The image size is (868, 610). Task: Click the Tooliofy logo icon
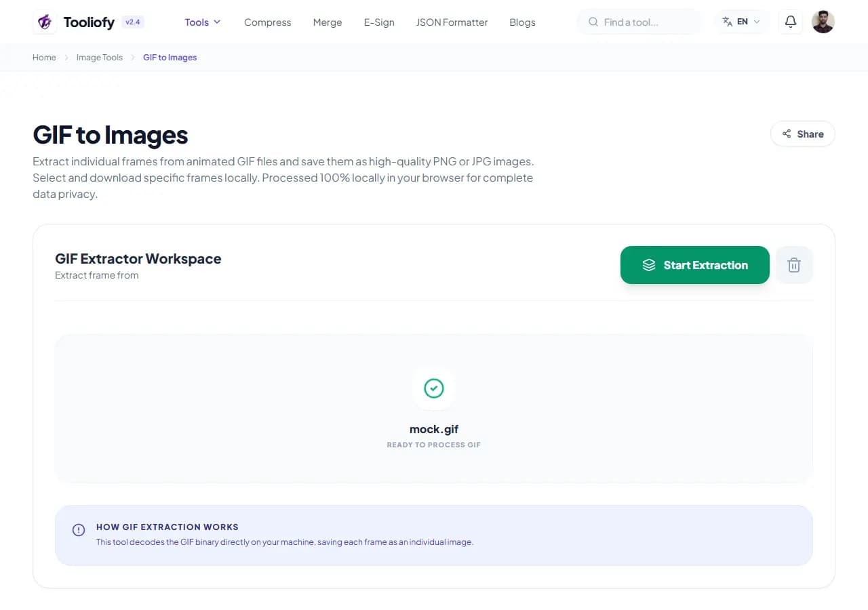click(x=45, y=22)
